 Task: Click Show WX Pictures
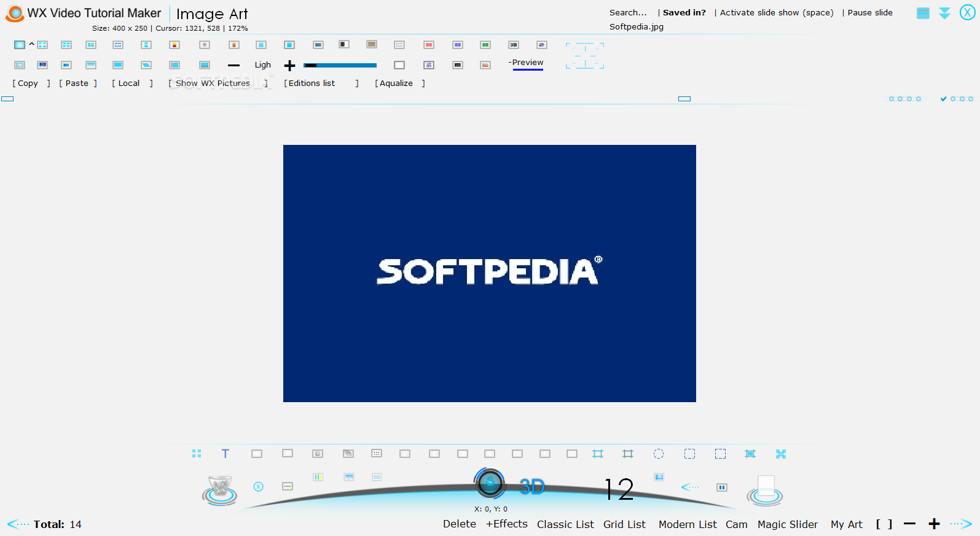pos(218,84)
